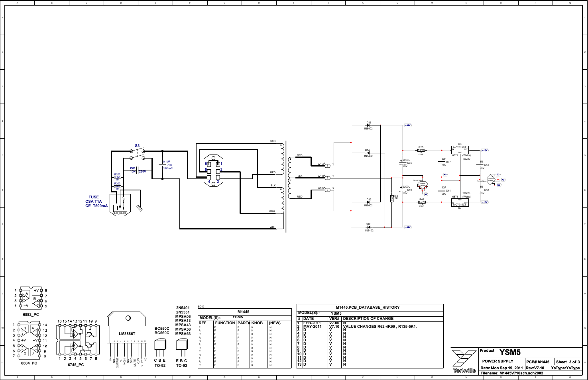588x380 pixels.
Task: Select resistor R46 symbol
Action: (x=422, y=202)
